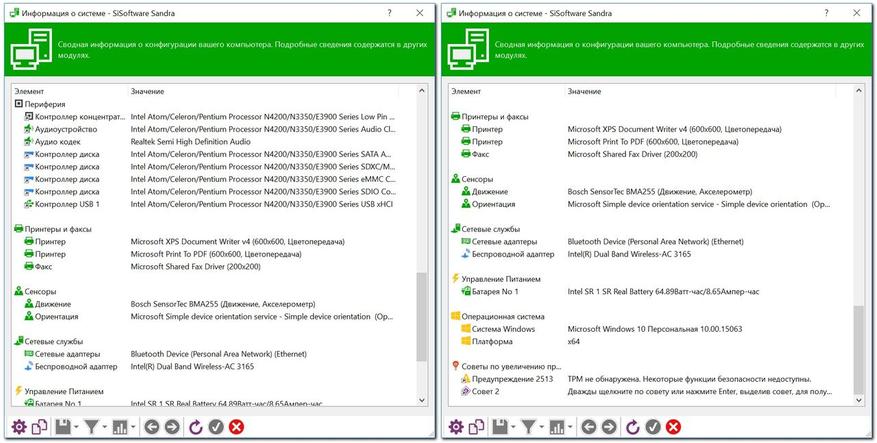Select Контроллер диска row with SATA value

[x=211, y=154]
